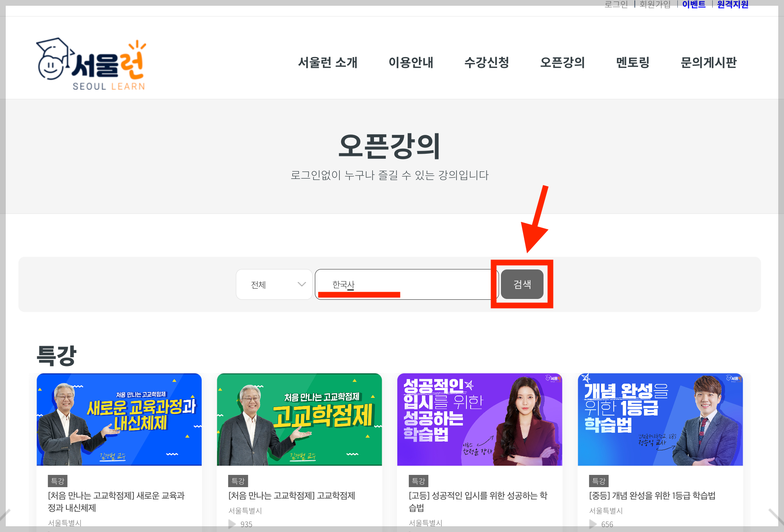Open the 원격지원 link
This screenshot has height=532, width=784.
[x=733, y=5]
